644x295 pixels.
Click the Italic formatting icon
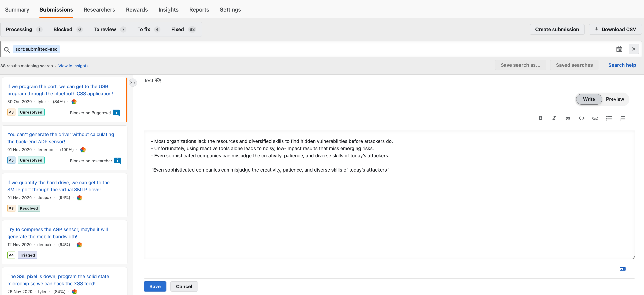[x=554, y=118]
